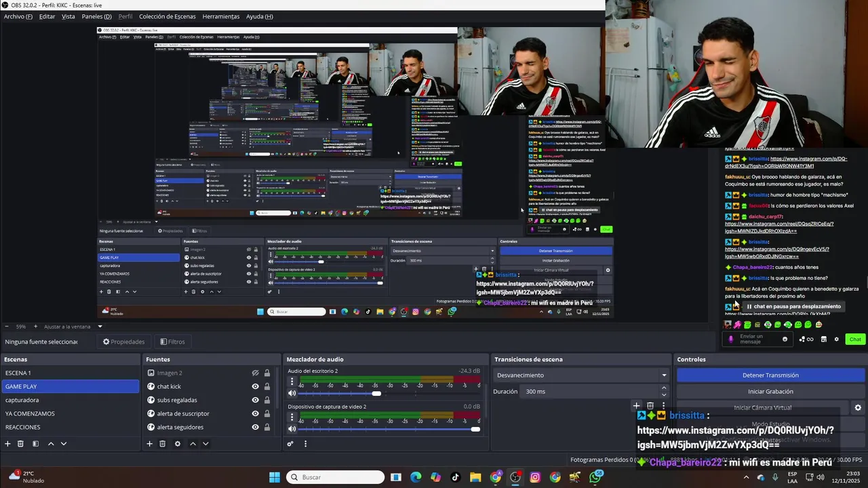Click Propiedades button above Escenas
Image resolution: width=868 pixels, height=488 pixels.
click(x=123, y=342)
